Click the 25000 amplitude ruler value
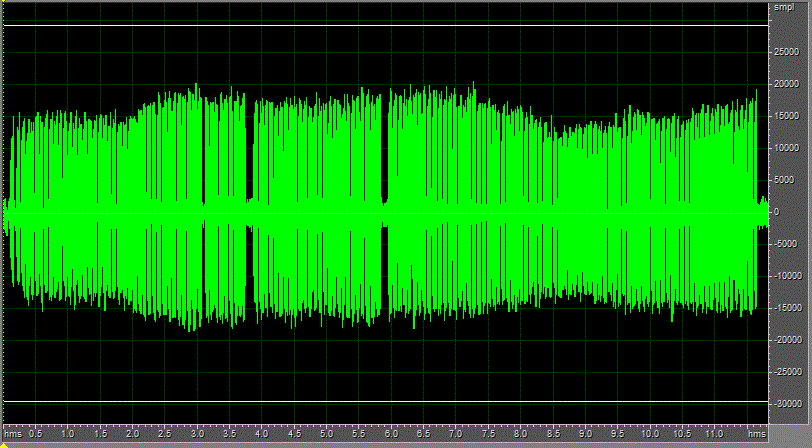Screen dimensions: 812x448 tap(786, 52)
